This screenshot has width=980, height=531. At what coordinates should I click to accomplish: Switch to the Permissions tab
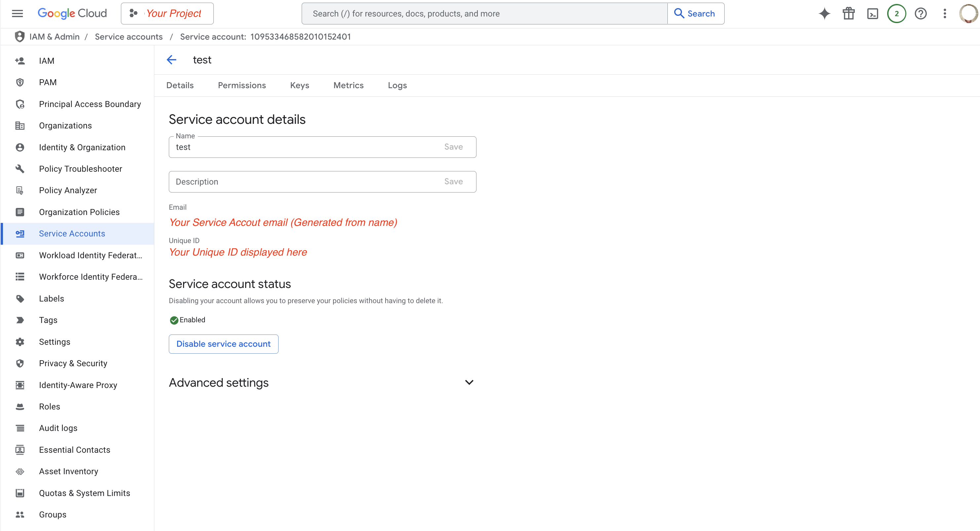coord(242,86)
